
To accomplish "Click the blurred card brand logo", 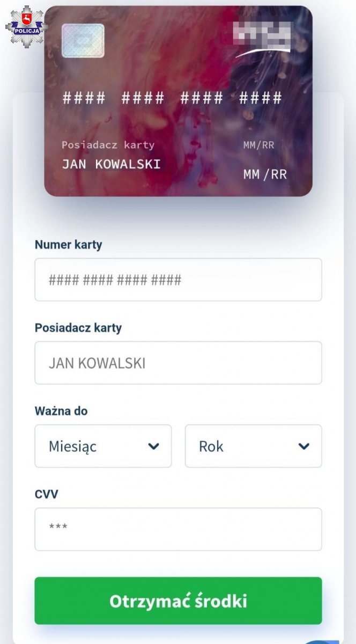I will [x=262, y=36].
